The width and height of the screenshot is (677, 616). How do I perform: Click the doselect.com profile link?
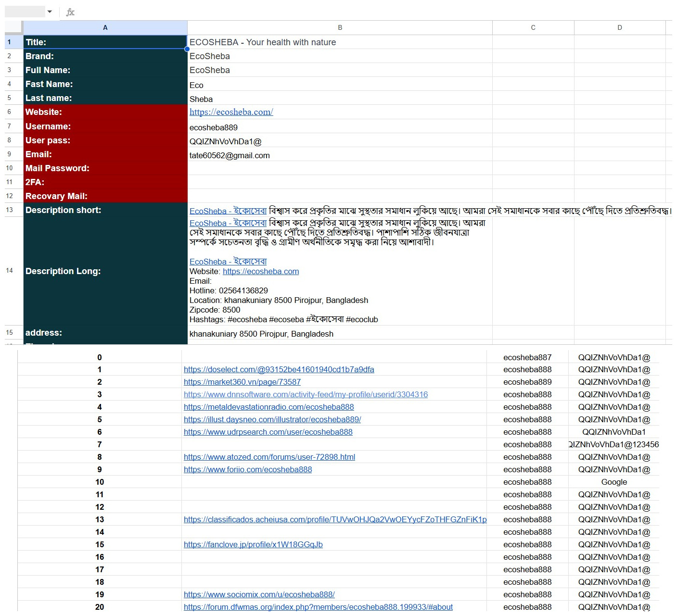[279, 369]
